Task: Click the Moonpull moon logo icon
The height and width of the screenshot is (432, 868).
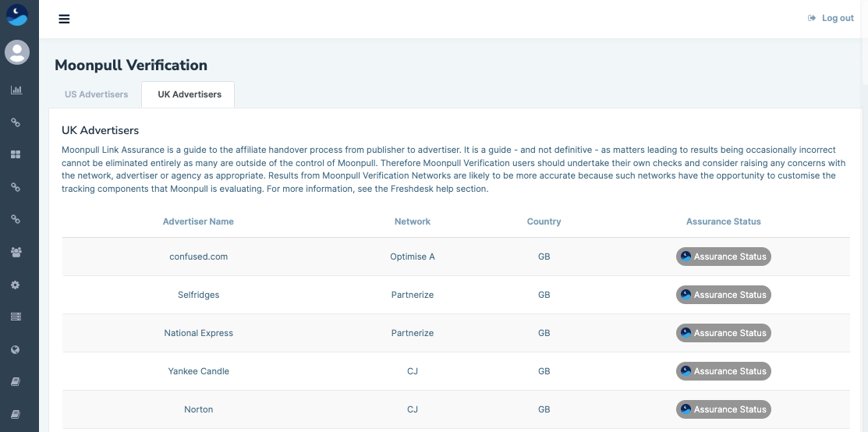Action: [16, 16]
